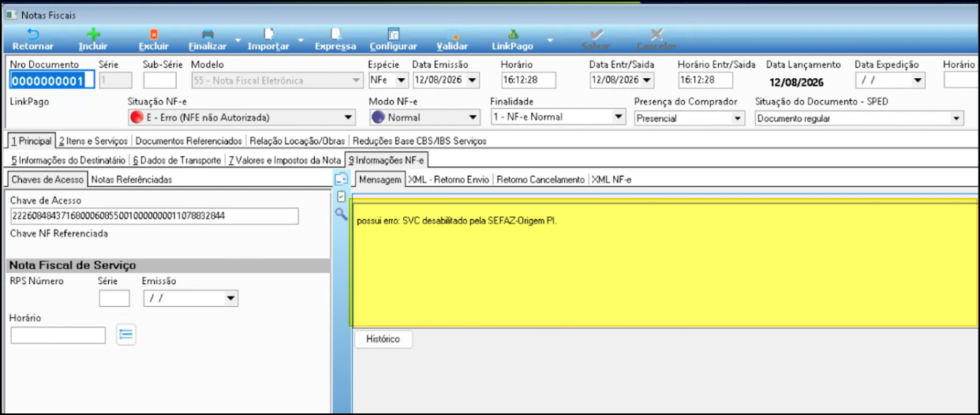Switch to 2 Itens e Serviços tab
980x415 pixels.
tap(93, 141)
